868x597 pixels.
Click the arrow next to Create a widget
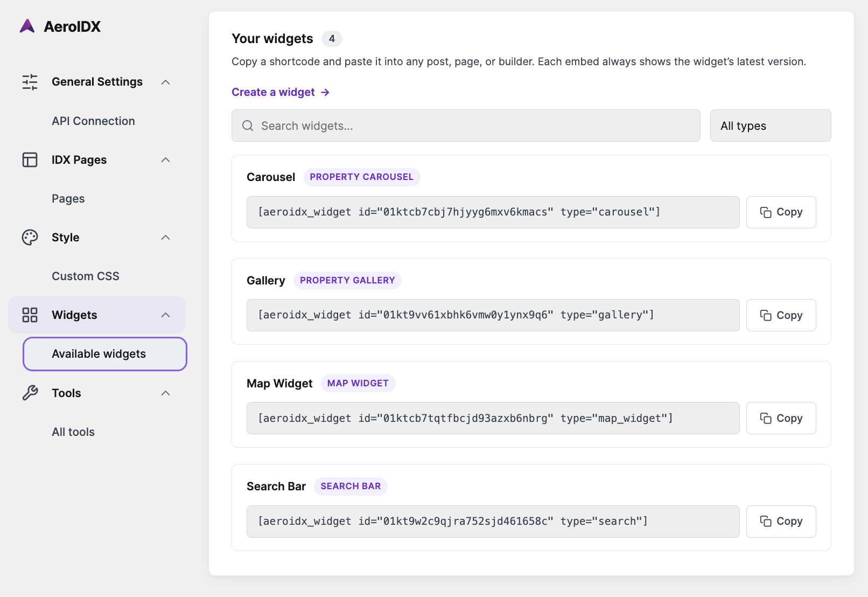(x=325, y=92)
